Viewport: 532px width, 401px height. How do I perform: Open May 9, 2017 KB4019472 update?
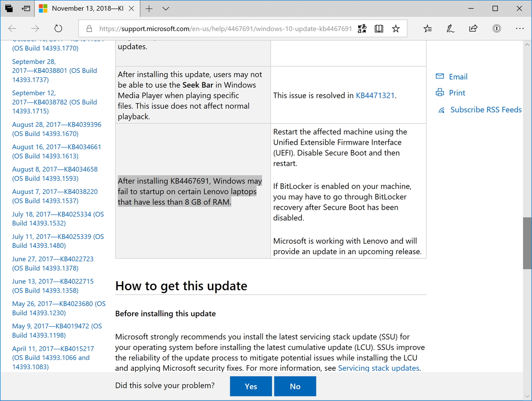click(x=57, y=331)
